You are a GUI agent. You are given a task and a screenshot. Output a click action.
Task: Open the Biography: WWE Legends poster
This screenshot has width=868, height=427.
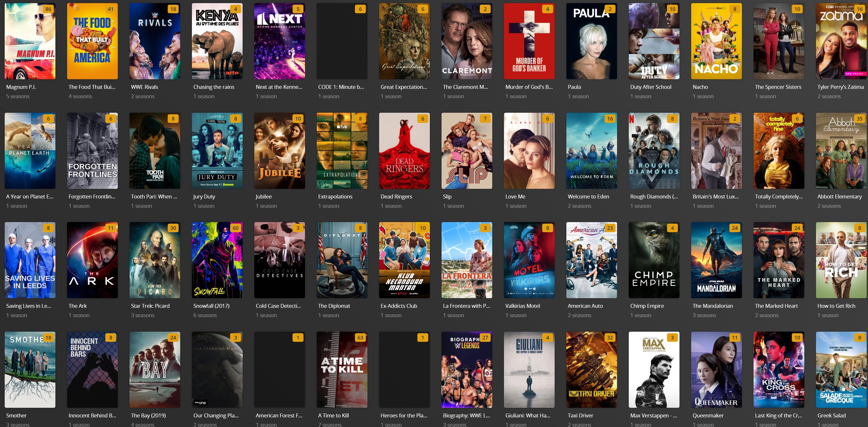pyautogui.click(x=467, y=370)
